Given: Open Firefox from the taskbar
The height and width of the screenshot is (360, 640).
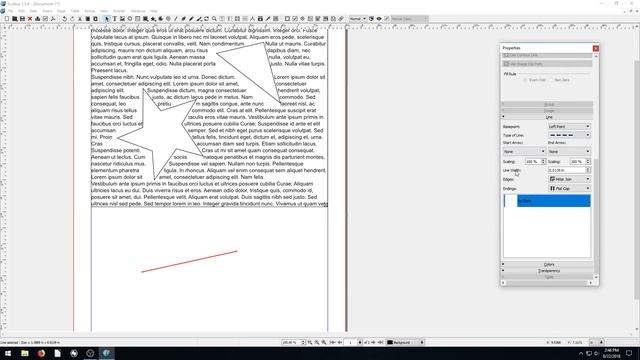Looking at the screenshot, I should [x=41, y=353].
